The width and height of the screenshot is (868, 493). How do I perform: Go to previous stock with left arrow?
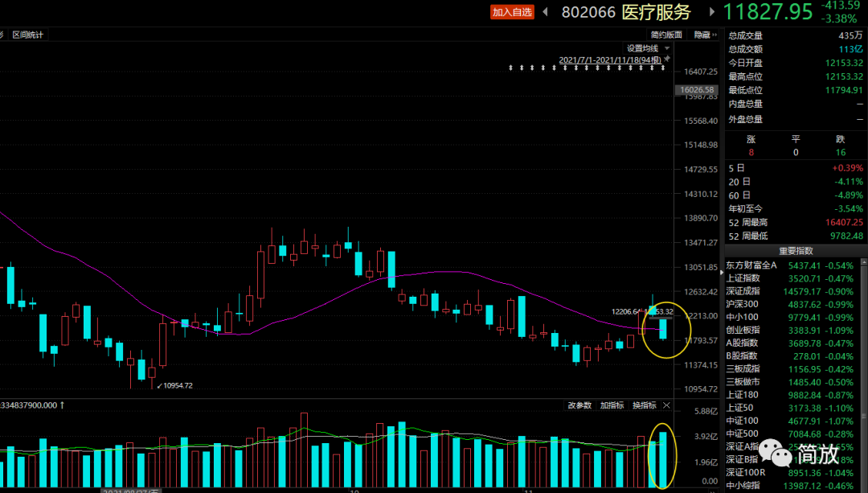[546, 12]
